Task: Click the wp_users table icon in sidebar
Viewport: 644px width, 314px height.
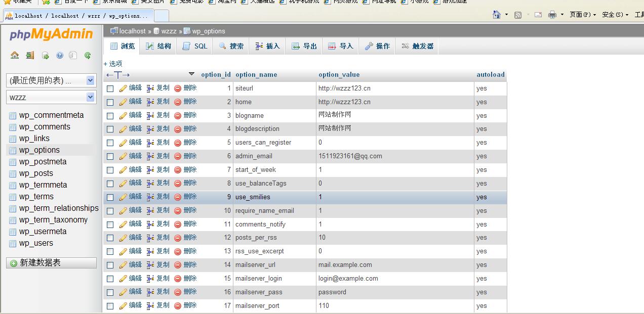Action: [13, 243]
